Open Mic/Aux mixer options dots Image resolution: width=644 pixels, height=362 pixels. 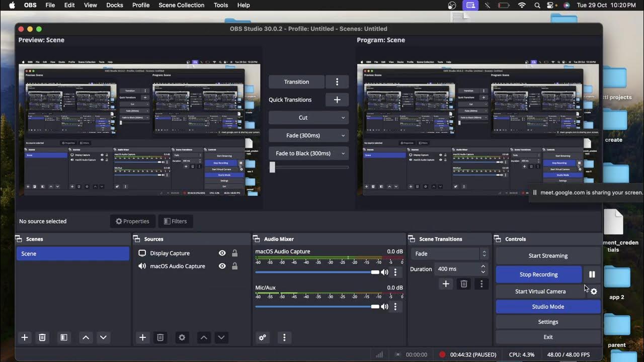pyautogui.click(x=395, y=306)
